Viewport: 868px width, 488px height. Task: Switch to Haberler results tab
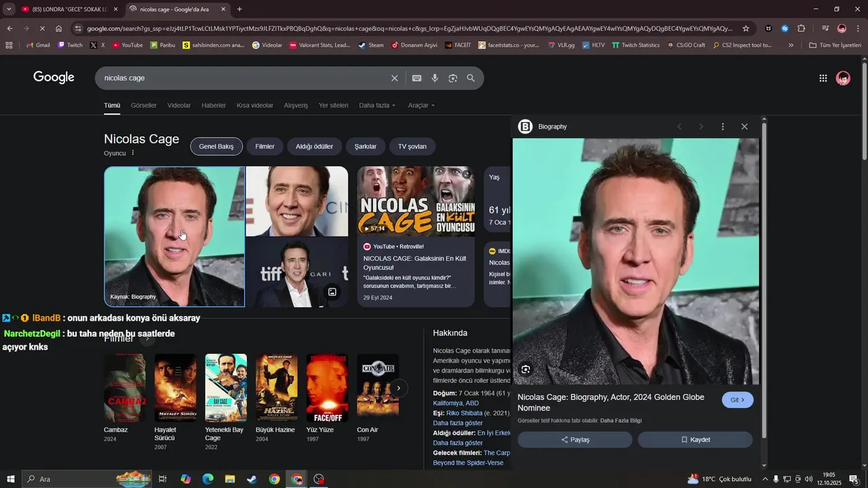click(x=214, y=106)
